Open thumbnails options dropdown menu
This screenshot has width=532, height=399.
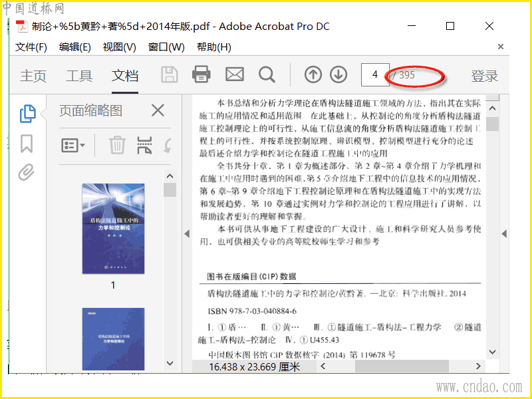click(x=73, y=146)
